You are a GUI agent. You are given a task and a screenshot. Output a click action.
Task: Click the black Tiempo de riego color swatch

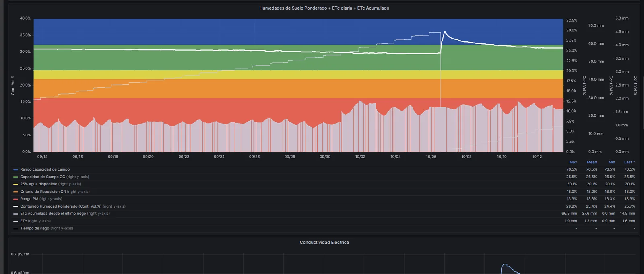tap(15, 229)
